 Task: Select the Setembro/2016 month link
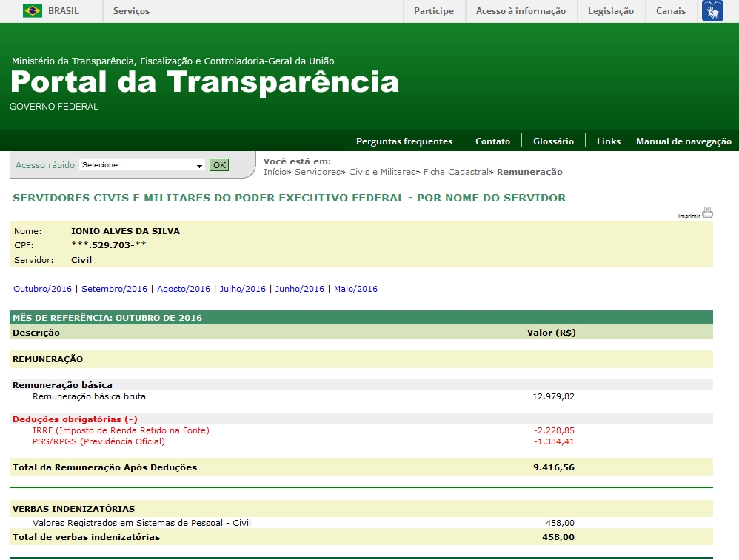114,289
